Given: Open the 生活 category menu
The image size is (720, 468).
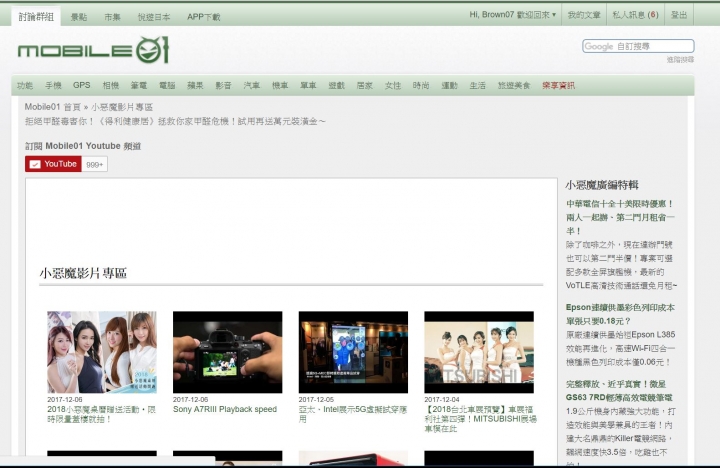Looking at the screenshot, I should click(x=478, y=85).
